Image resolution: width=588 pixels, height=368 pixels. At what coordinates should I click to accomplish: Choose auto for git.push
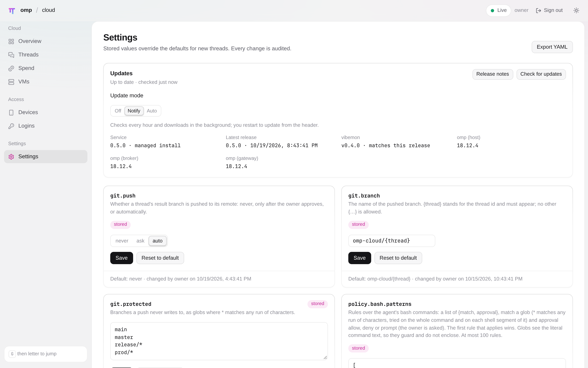tap(157, 241)
